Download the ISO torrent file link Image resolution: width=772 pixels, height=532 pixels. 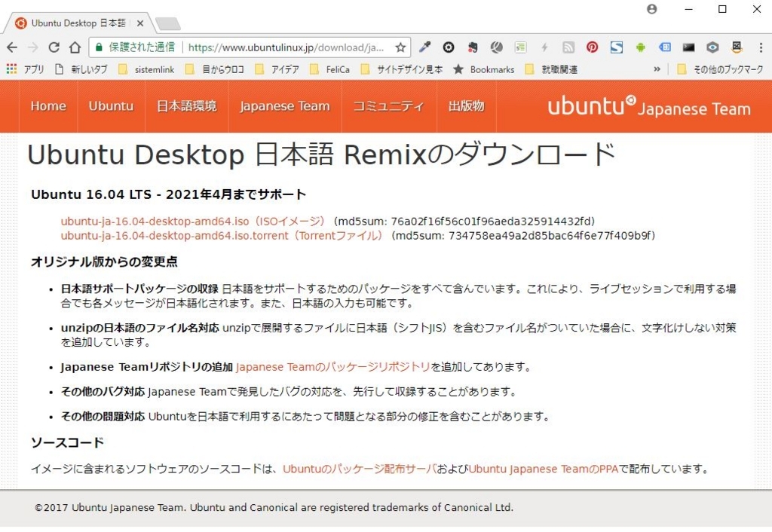222,236
